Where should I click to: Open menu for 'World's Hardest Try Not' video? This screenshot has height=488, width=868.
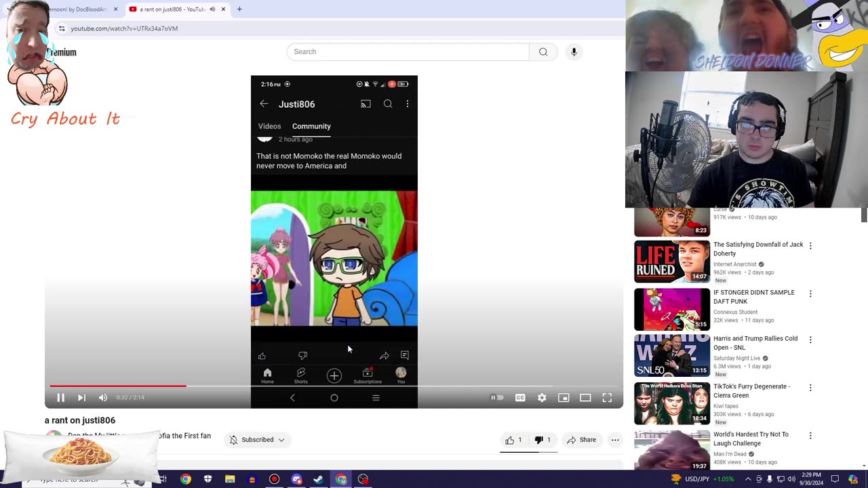point(810,436)
